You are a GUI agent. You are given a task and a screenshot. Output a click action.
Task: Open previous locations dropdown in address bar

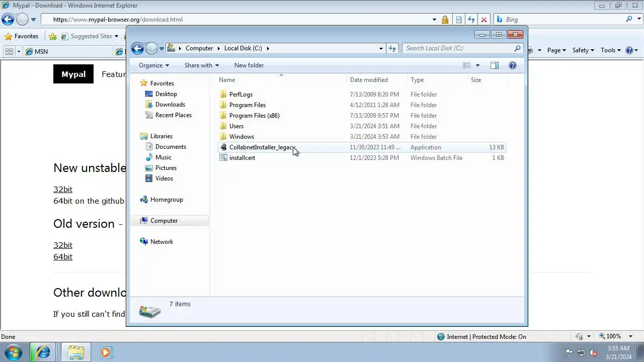pyautogui.click(x=381, y=48)
